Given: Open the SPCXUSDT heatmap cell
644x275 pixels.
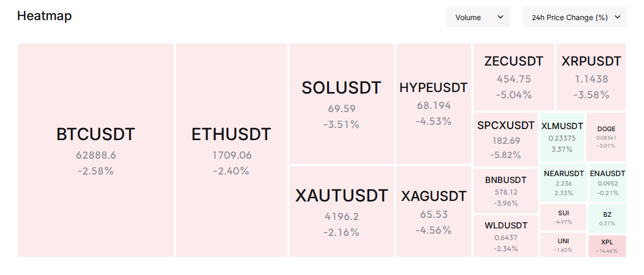Looking at the screenshot, I should point(506,140).
